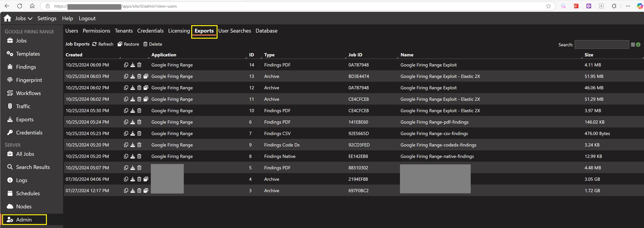Download the export with ID 14
Screen dimensions: 644x228
[132, 65]
